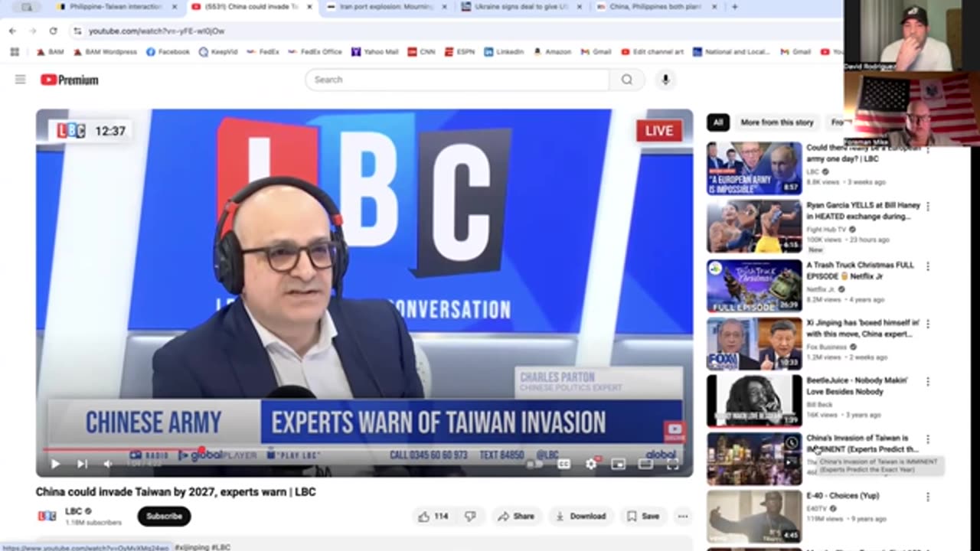Switch to the miniplayer
Viewport: 980px width, 551px height.
(x=619, y=464)
